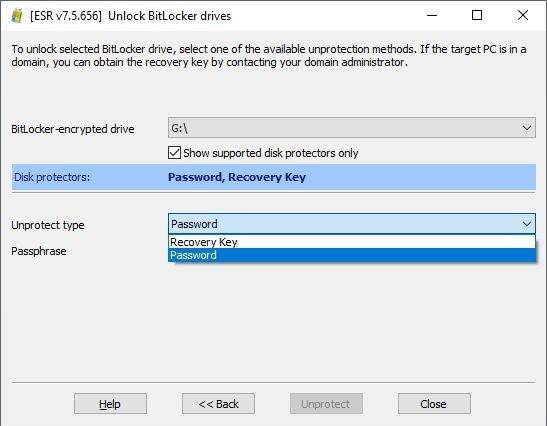547x426 pixels.
Task: Minimize the Unlock BitLocker drives window
Action: pyautogui.click(x=432, y=15)
